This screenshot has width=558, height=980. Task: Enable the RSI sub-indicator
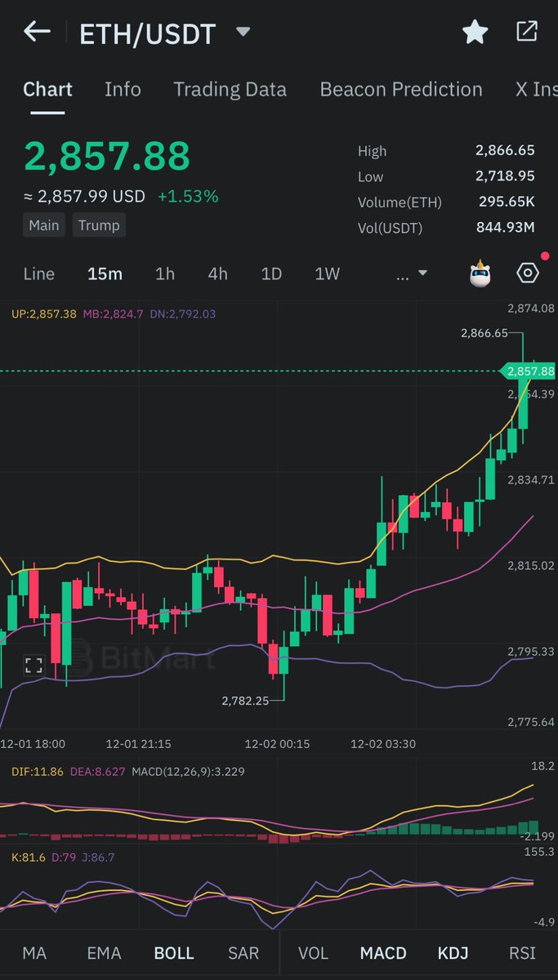tap(522, 953)
